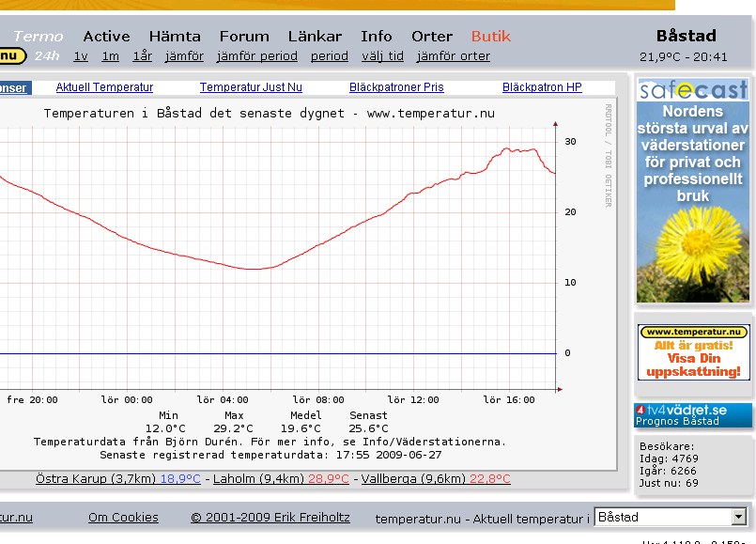Click the temperature graph's red curve

pos(254,269)
